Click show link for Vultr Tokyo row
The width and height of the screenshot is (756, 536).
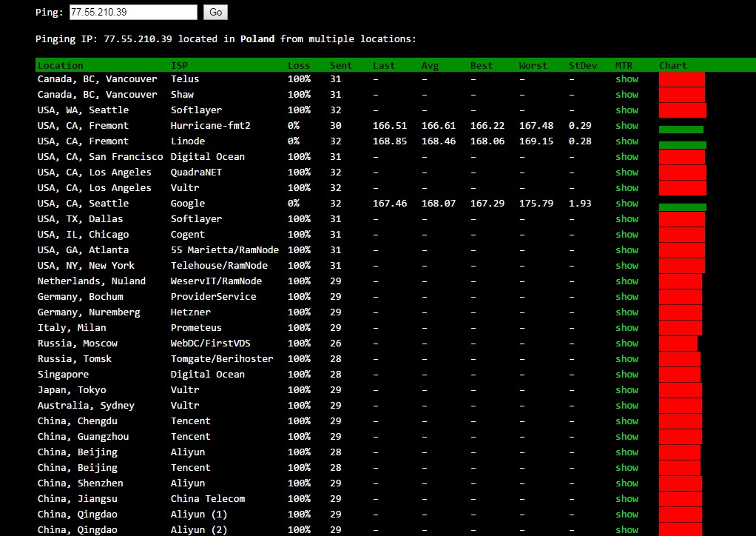627,389
